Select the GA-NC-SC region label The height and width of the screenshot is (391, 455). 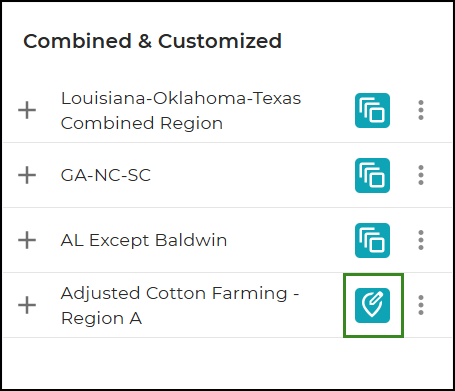coord(106,175)
